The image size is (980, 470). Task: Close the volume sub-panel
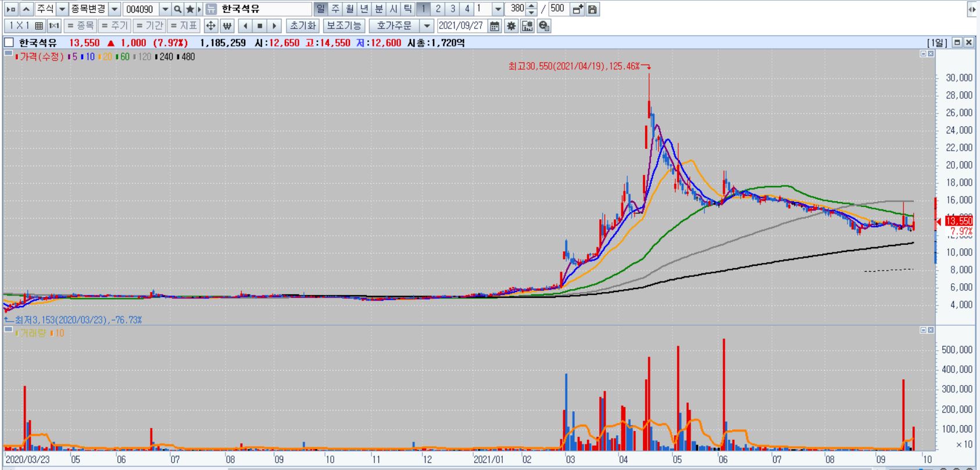931,330
